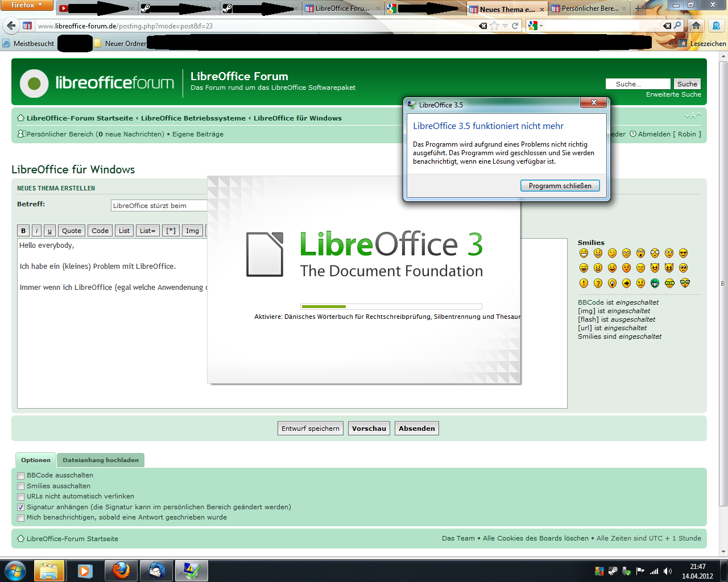This screenshot has height=582, width=728.
Task: Click into the Betreff subject field
Action: pos(159,206)
